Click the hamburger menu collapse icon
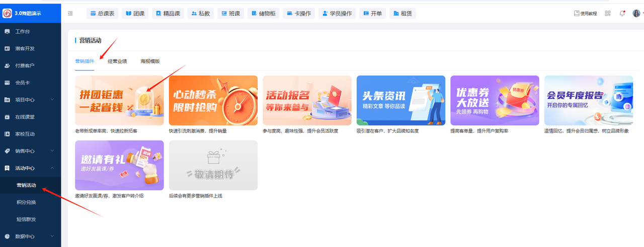Screen dimensions: 644x247 click(70, 14)
